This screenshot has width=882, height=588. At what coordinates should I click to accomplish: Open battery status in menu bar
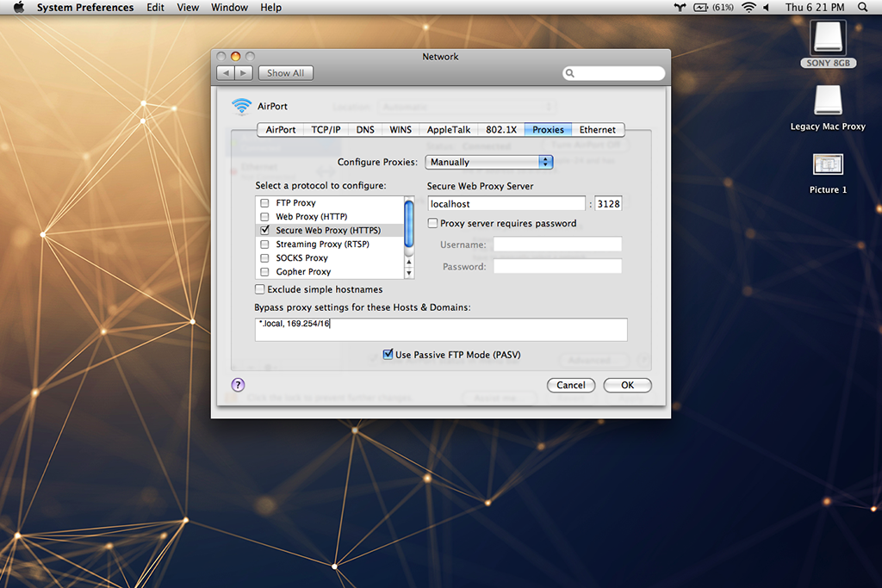point(713,7)
